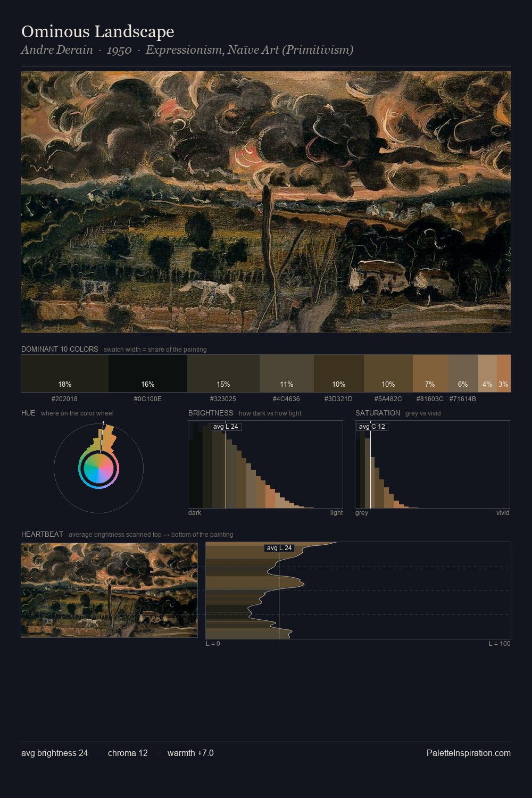This screenshot has width=532, height=798.
Task: Click the 'L = 100' axis label
Action: coord(500,644)
